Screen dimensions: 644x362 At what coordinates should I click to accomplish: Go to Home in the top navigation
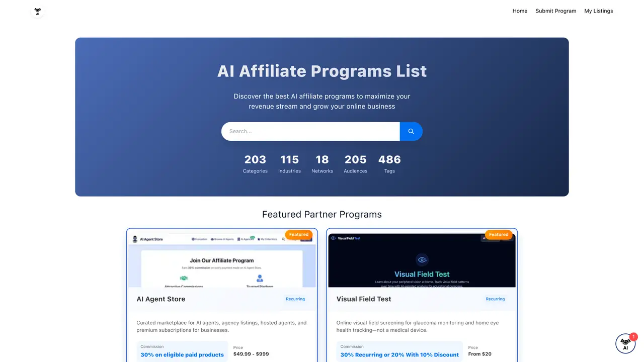tap(520, 11)
